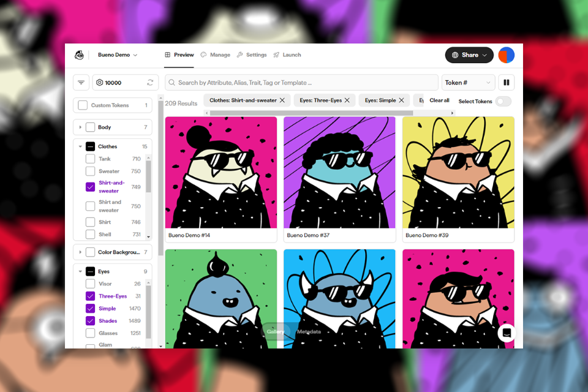Open the Bueno Demo #37 thumbnail
This screenshot has width=588, height=392.
pos(339,173)
